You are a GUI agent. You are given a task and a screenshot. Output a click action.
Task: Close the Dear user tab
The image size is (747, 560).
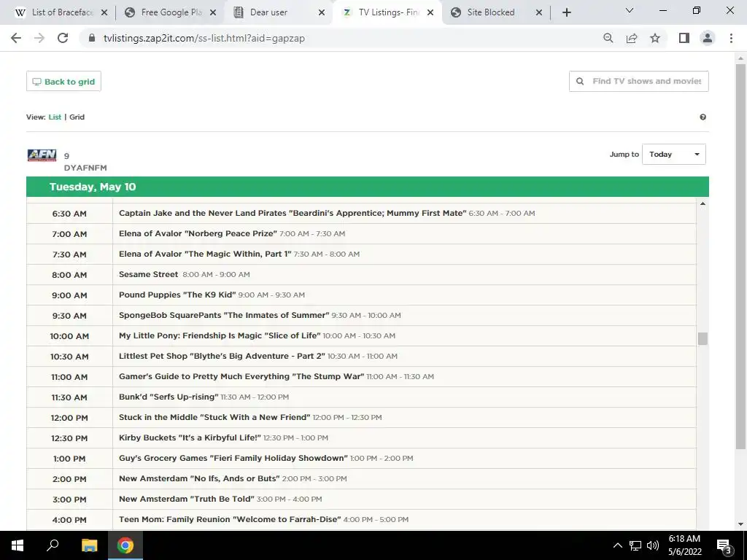(x=322, y=12)
